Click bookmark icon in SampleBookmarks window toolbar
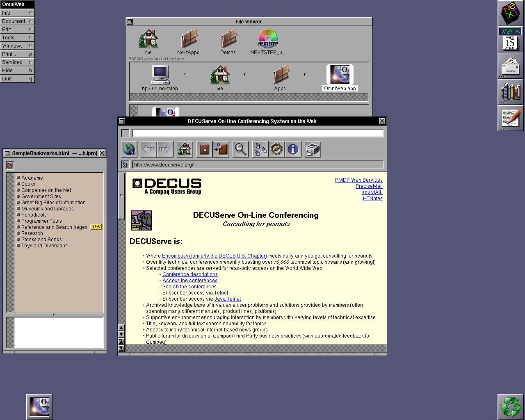525x420 pixels. pos(10,165)
